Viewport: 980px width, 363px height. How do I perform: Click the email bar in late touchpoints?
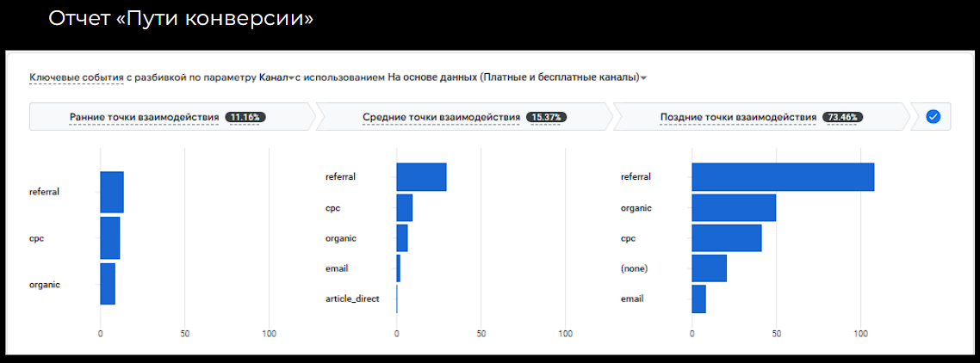(698, 299)
